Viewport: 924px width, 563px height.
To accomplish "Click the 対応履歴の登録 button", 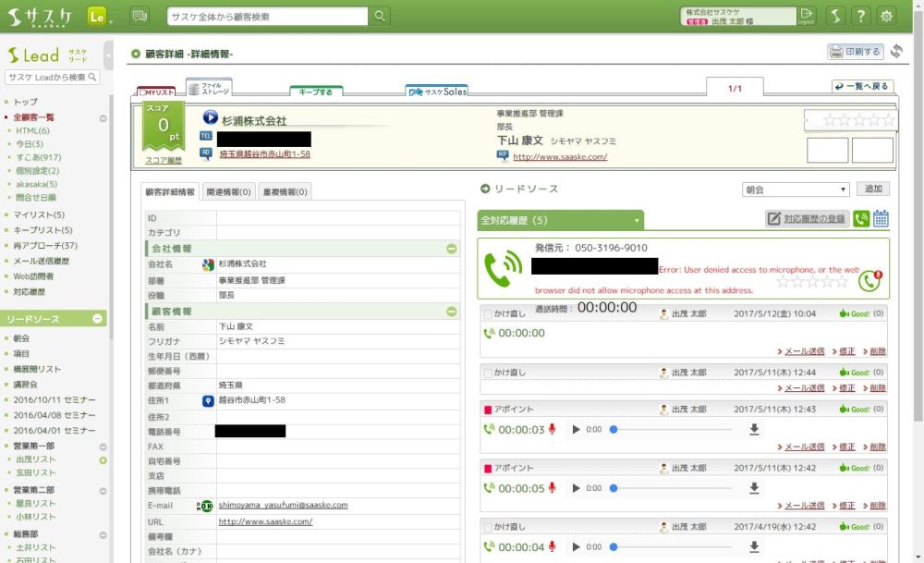I will coord(807,219).
